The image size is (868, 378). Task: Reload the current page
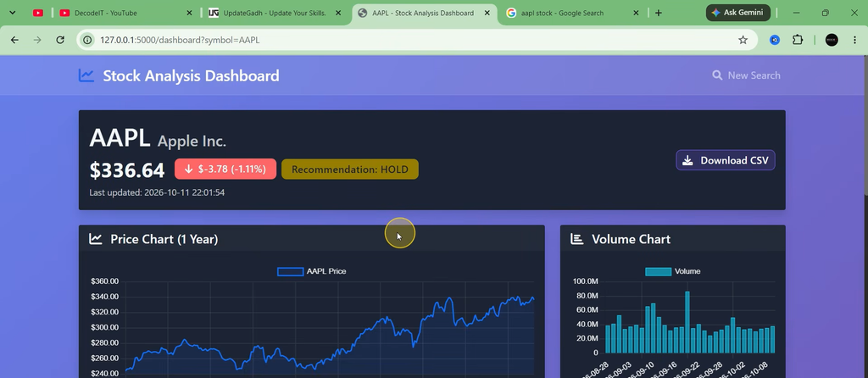[60, 40]
